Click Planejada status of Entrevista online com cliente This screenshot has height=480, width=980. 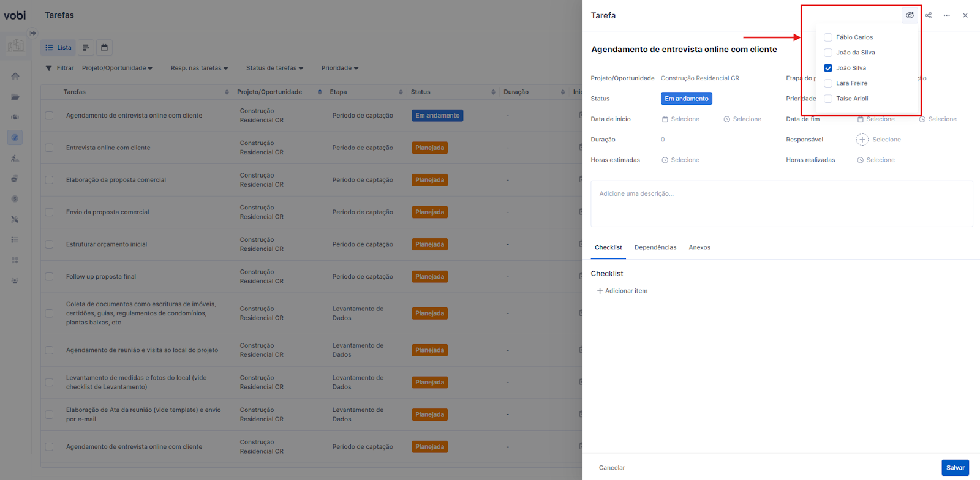coord(430,148)
